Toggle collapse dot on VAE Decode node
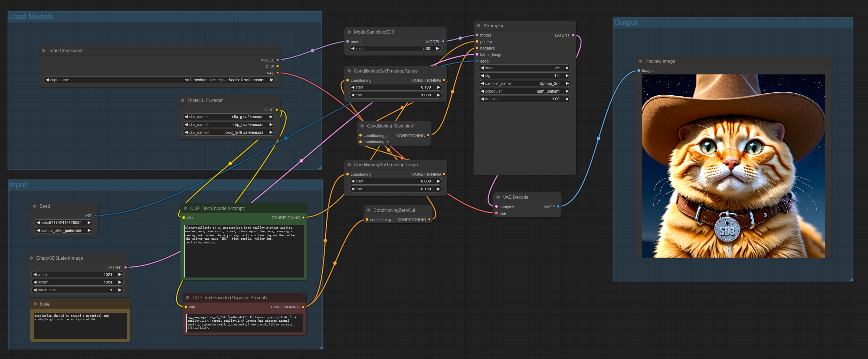Screen dimensions: 868x359 click(498, 197)
